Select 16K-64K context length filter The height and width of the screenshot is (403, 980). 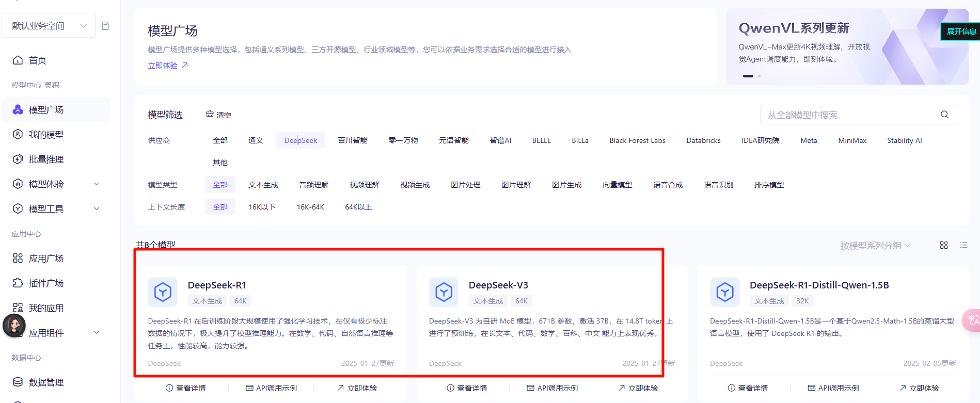310,207
